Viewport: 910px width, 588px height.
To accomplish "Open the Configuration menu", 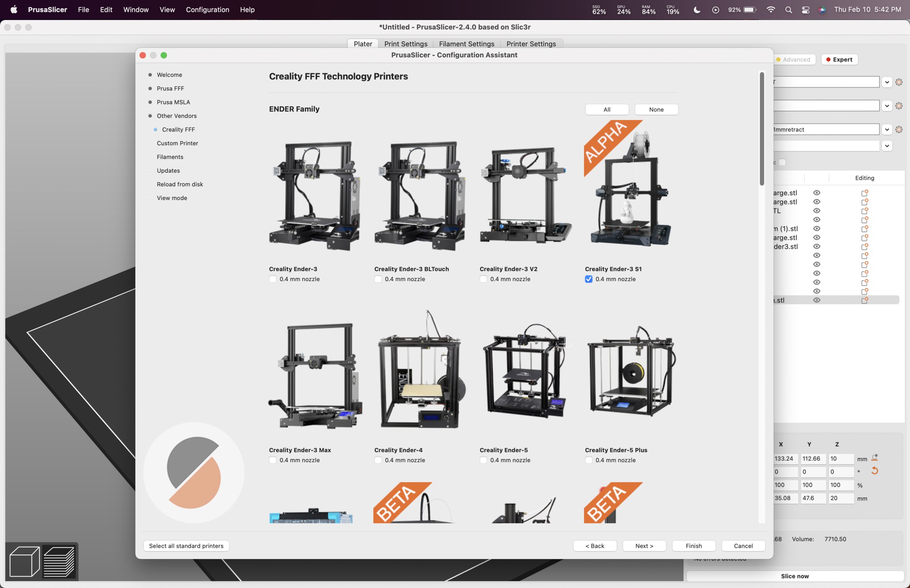I will (207, 9).
